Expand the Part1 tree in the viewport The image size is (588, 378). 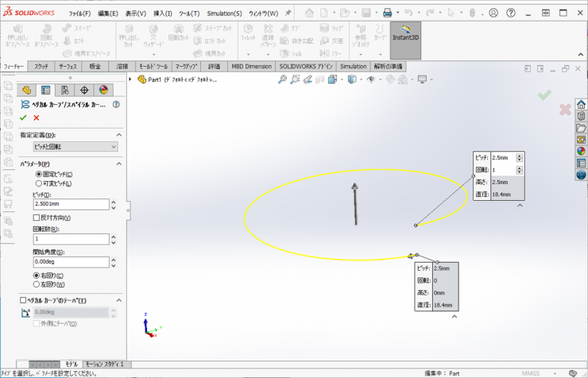131,79
